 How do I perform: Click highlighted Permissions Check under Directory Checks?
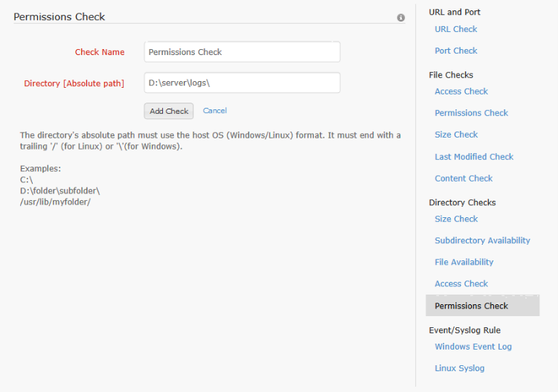pos(472,306)
